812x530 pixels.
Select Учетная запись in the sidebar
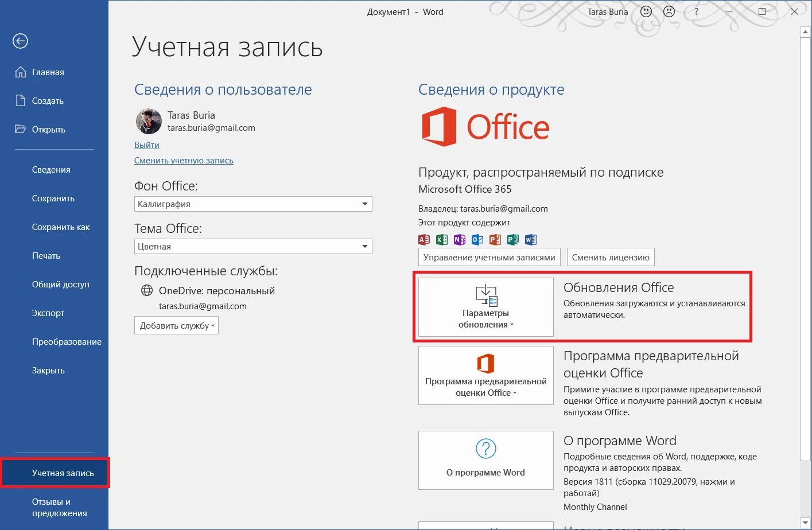pyautogui.click(x=55, y=473)
